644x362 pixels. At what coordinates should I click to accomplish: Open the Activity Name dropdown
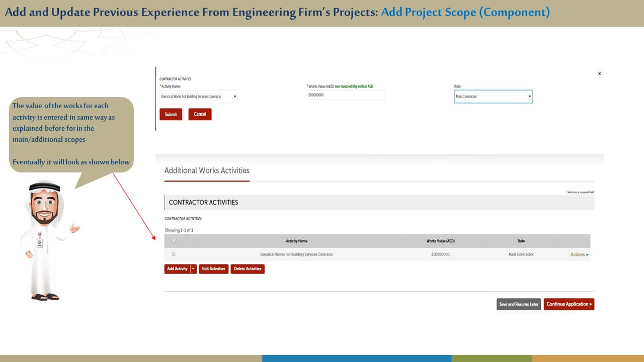pos(198,97)
